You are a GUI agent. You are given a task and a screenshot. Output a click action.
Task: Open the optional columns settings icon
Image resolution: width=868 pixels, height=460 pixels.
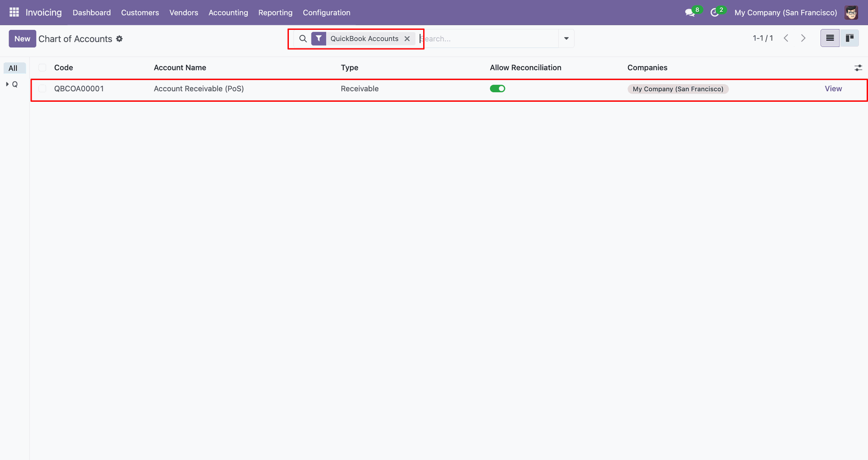pos(858,68)
